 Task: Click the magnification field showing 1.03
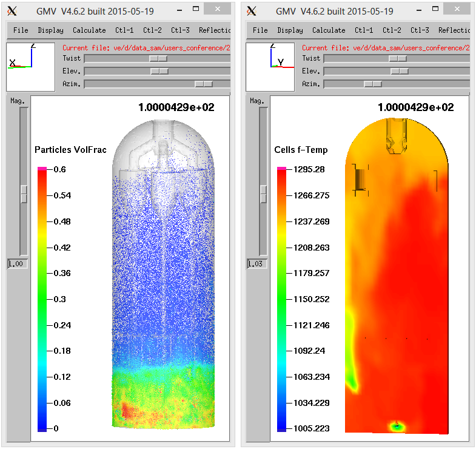257,264
